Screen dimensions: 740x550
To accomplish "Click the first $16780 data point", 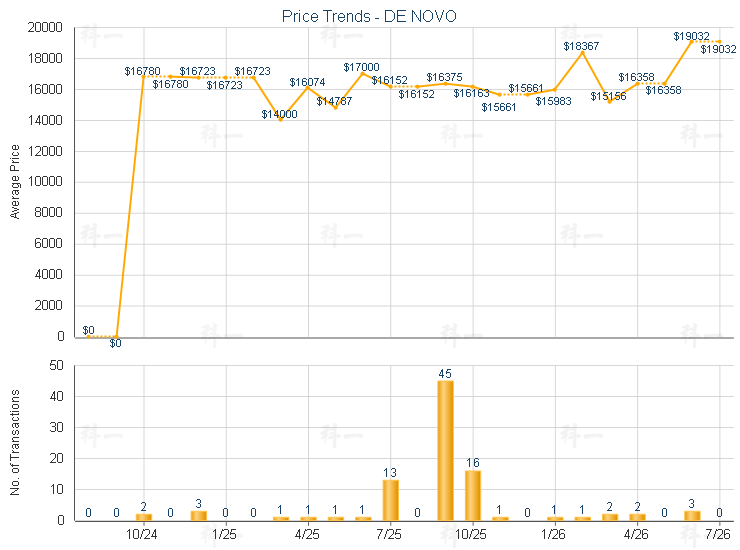I will [x=143, y=76].
